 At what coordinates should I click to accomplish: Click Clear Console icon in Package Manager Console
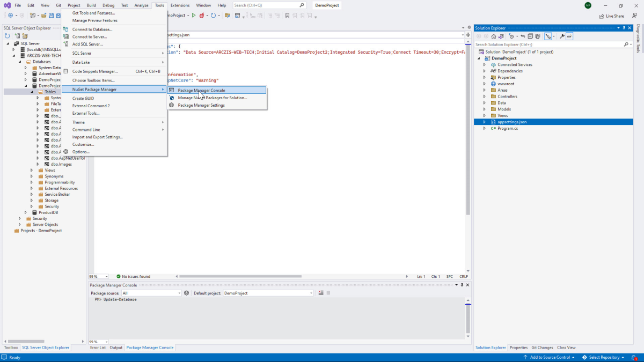click(321, 293)
